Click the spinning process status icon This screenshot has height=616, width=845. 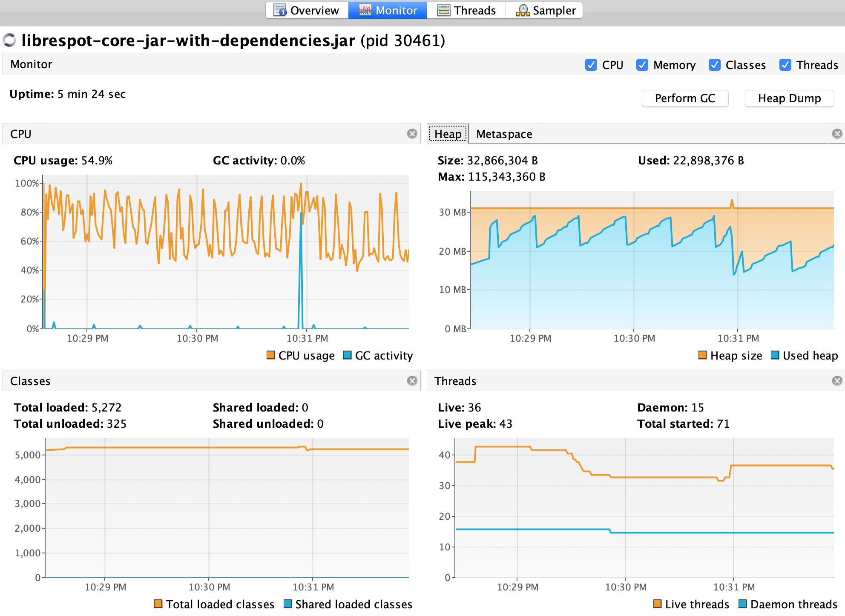[x=9, y=40]
